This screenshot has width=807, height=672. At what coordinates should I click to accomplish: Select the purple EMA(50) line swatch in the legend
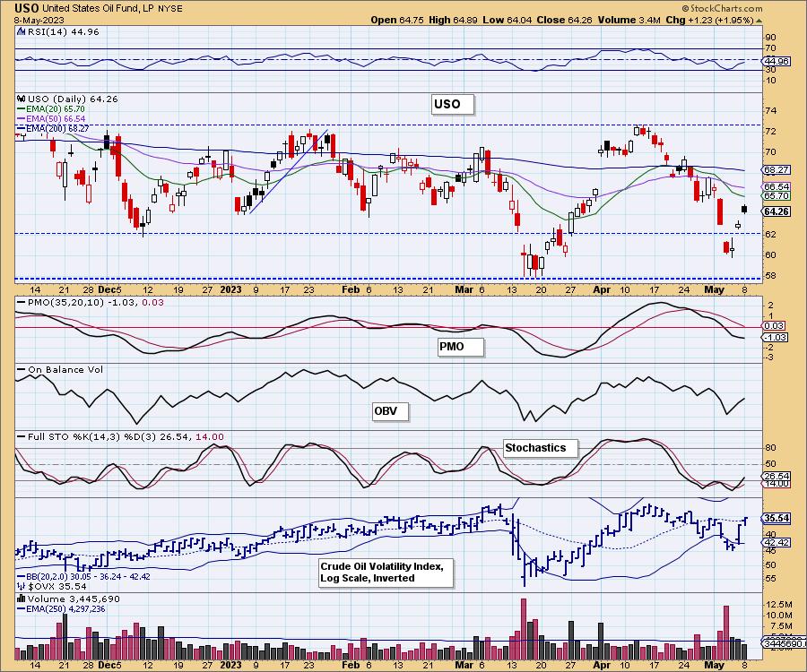click(x=22, y=119)
